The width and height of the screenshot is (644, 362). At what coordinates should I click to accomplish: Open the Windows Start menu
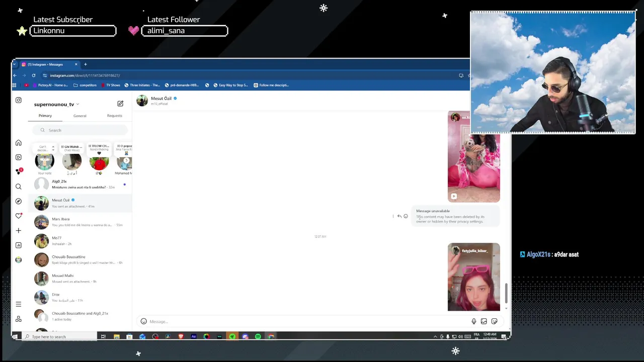[15, 336]
